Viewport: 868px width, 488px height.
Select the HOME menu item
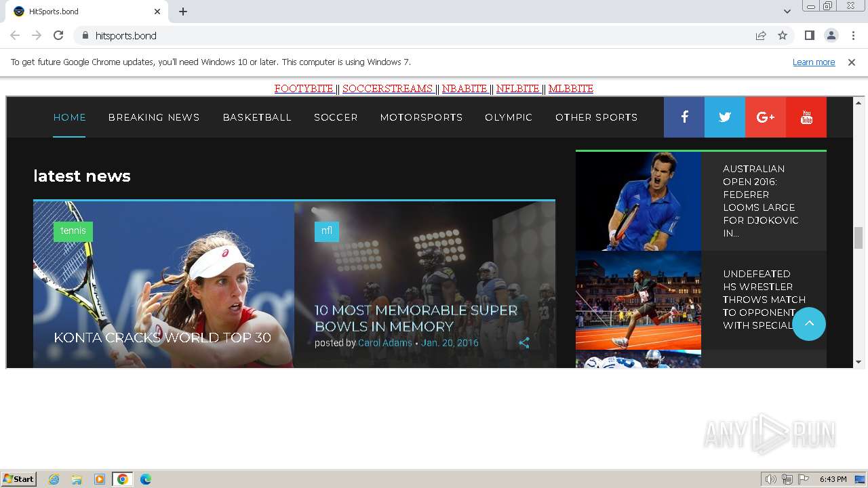click(x=70, y=117)
